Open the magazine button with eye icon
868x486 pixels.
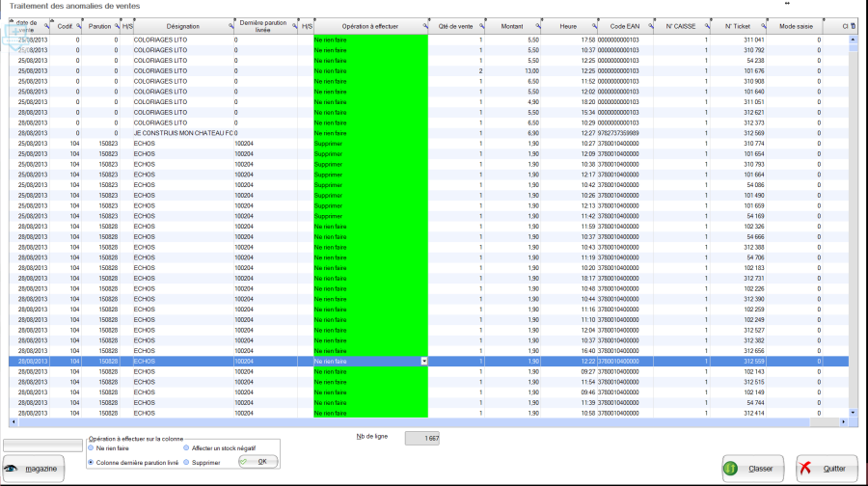[34, 469]
